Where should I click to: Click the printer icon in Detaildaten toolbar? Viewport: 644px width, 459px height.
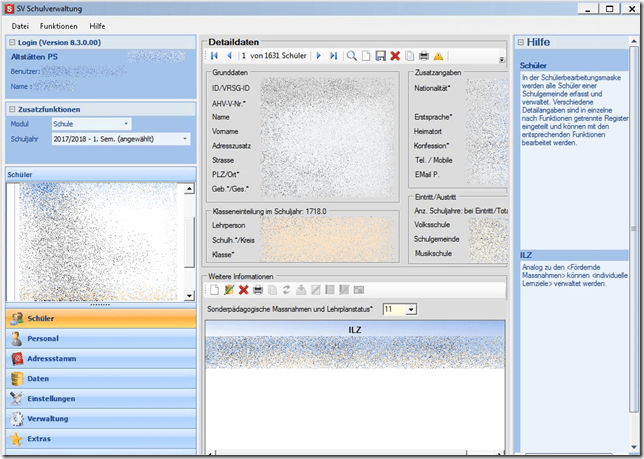[424, 56]
